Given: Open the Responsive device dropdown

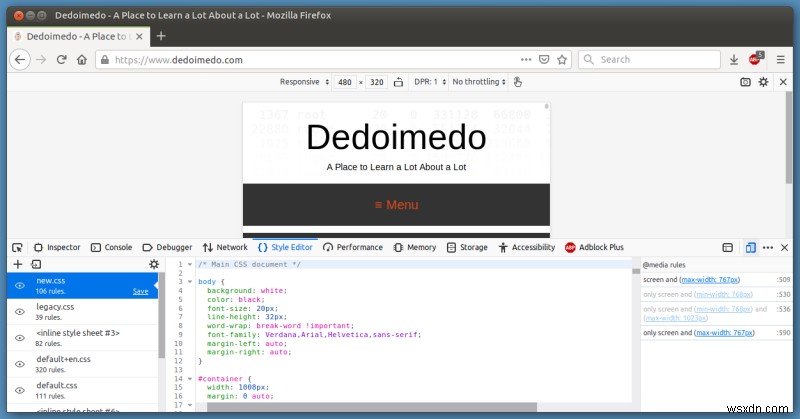Looking at the screenshot, I should (x=304, y=82).
